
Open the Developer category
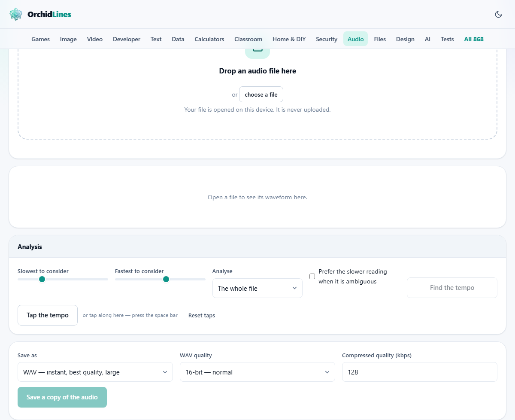click(x=127, y=39)
